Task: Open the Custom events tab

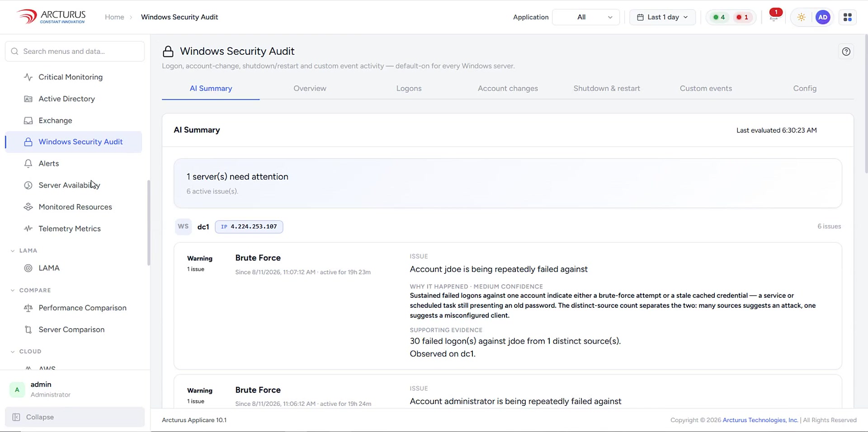Action: click(706, 89)
